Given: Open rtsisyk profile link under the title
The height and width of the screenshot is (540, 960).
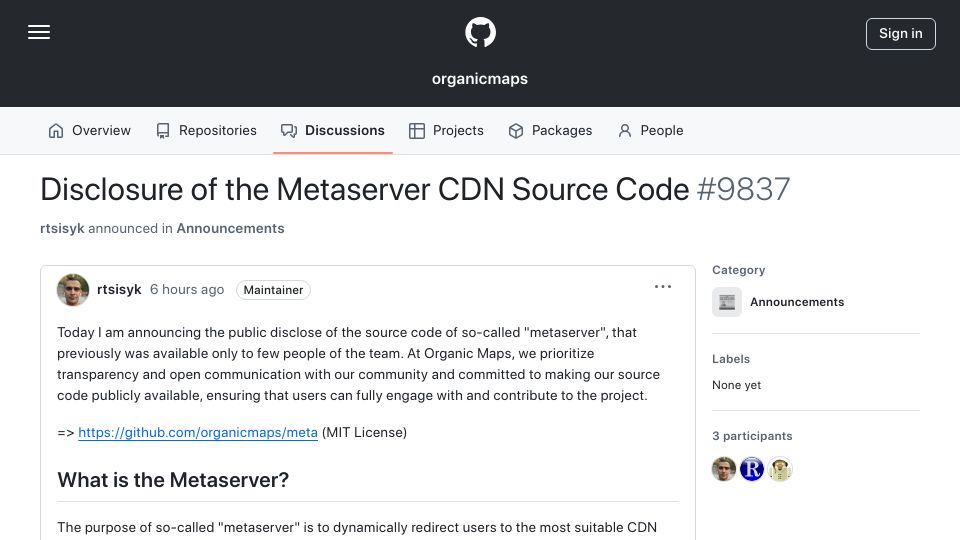Looking at the screenshot, I should pyautogui.click(x=62, y=228).
